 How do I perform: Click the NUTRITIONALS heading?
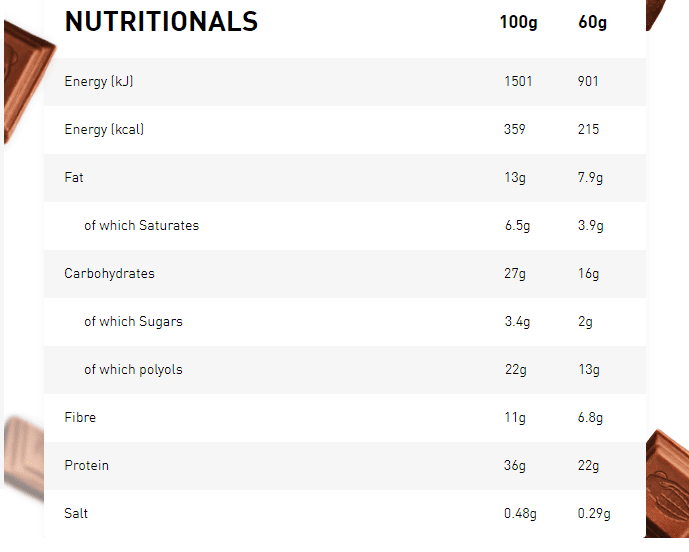[161, 22]
